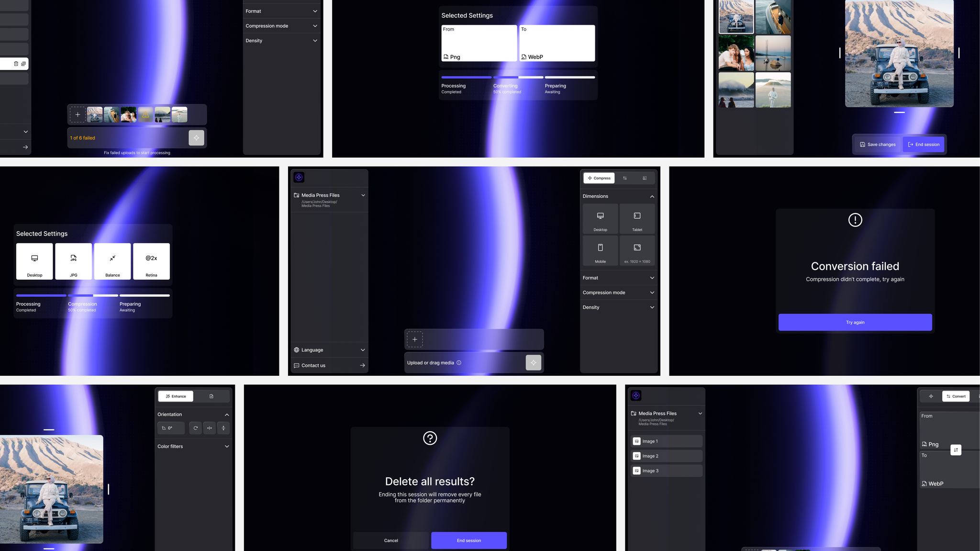Viewport: 980px width, 551px height.
Task: Click the app logo above the Image 1 list
Action: coord(636,395)
